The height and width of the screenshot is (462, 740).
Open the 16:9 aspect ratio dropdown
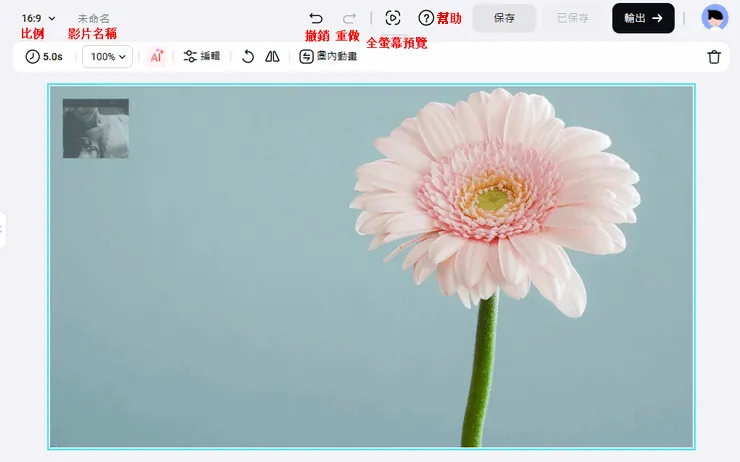(x=38, y=18)
